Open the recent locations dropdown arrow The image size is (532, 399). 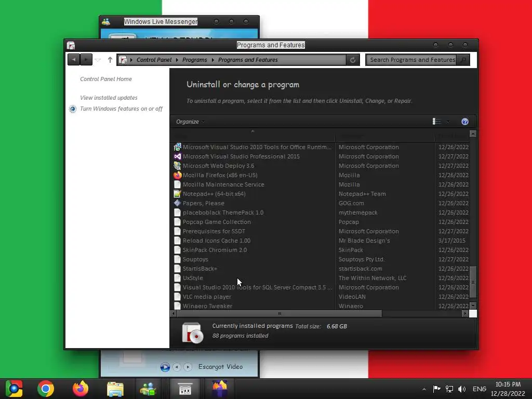click(98, 60)
